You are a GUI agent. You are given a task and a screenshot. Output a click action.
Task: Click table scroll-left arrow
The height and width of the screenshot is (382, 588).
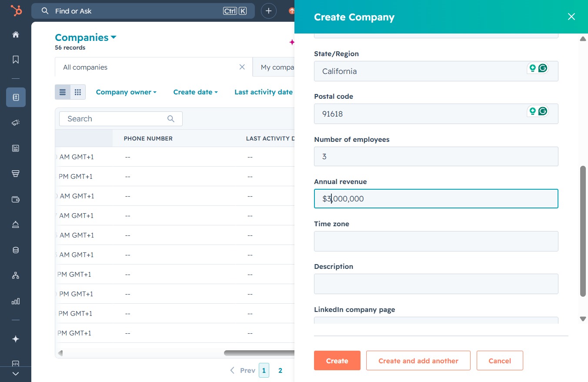coord(60,353)
